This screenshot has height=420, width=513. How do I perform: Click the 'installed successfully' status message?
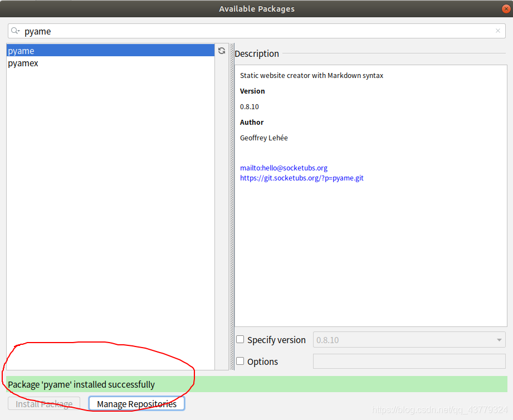click(78, 384)
